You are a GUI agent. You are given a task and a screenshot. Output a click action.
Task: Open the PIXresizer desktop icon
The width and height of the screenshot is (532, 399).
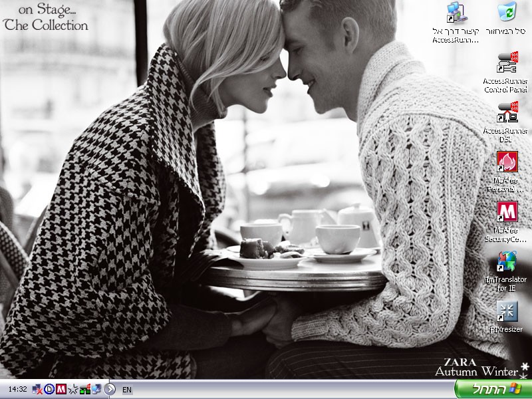(507, 311)
